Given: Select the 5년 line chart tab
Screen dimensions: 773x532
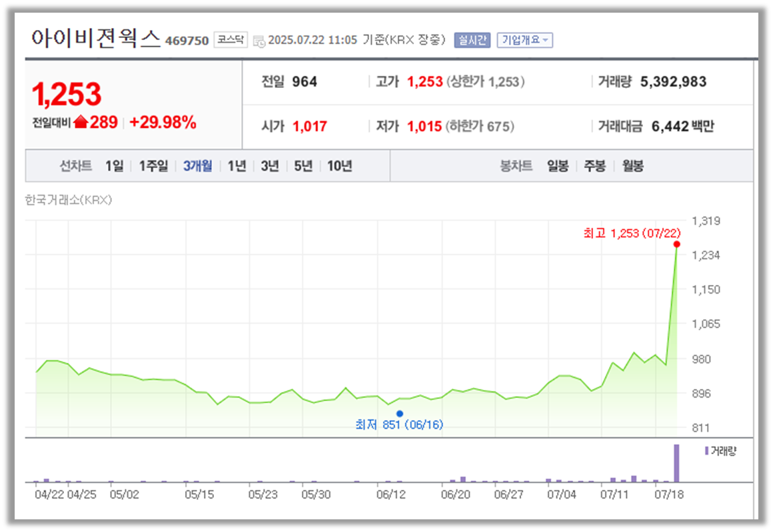Looking at the screenshot, I should tap(303, 166).
